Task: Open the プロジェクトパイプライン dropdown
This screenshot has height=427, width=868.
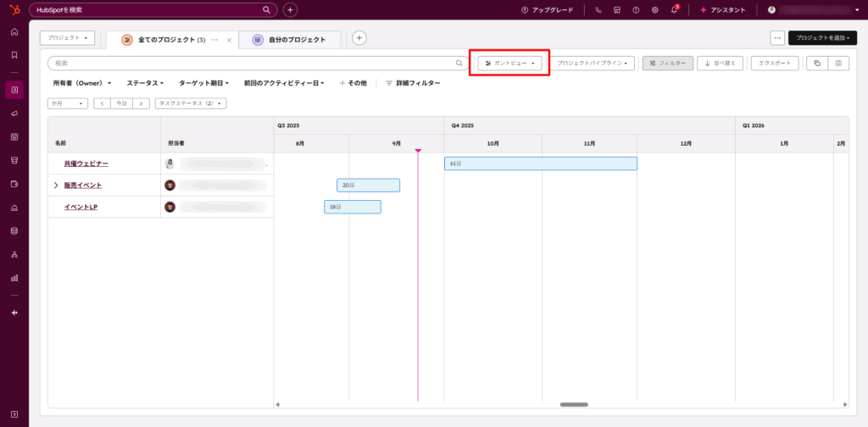Action: pyautogui.click(x=593, y=63)
